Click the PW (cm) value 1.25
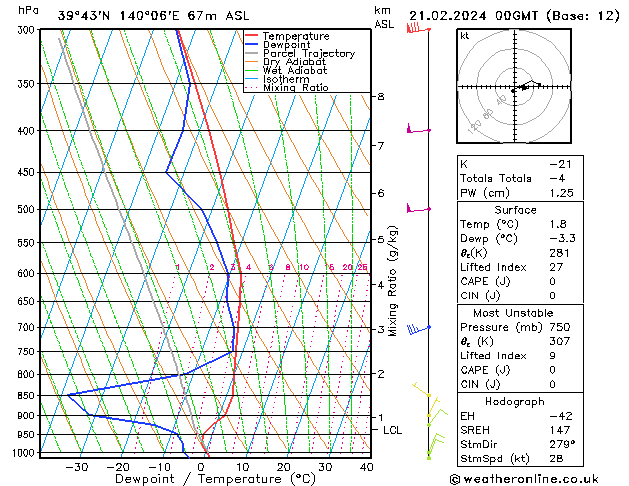The image size is (629, 486). click(561, 193)
